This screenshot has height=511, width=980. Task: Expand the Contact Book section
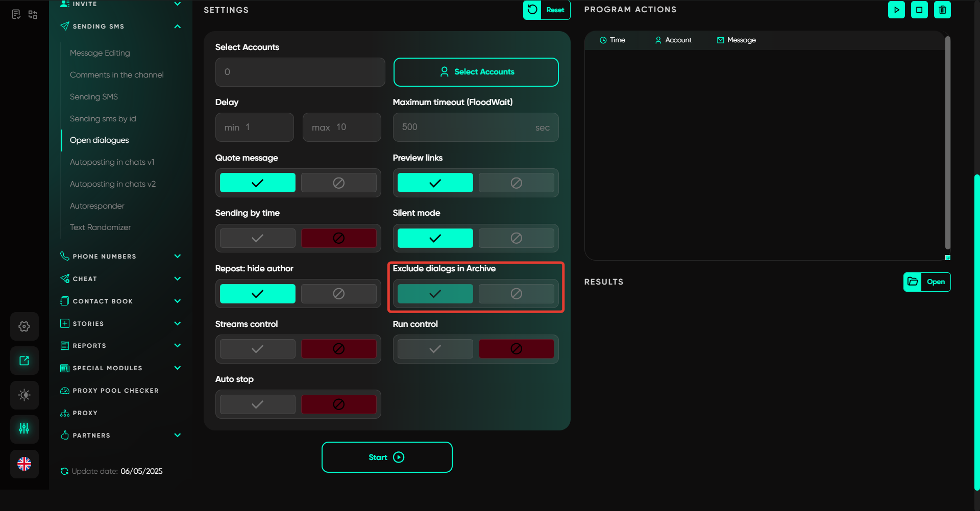177,301
